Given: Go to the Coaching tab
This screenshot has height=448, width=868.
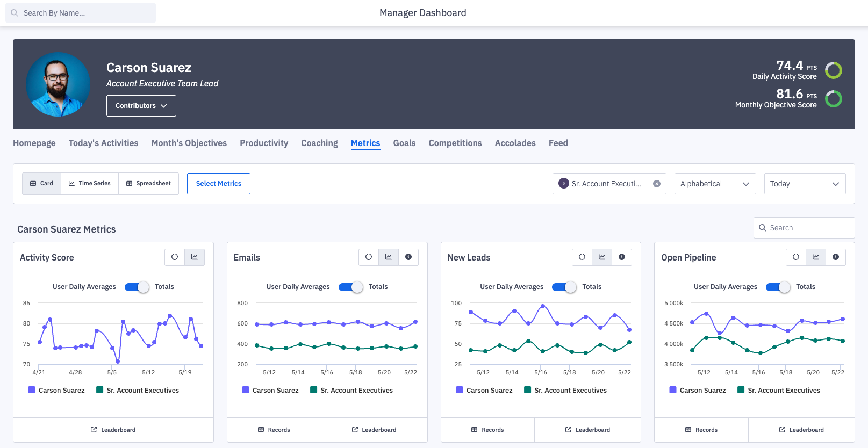Looking at the screenshot, I should tap(319, 143).
